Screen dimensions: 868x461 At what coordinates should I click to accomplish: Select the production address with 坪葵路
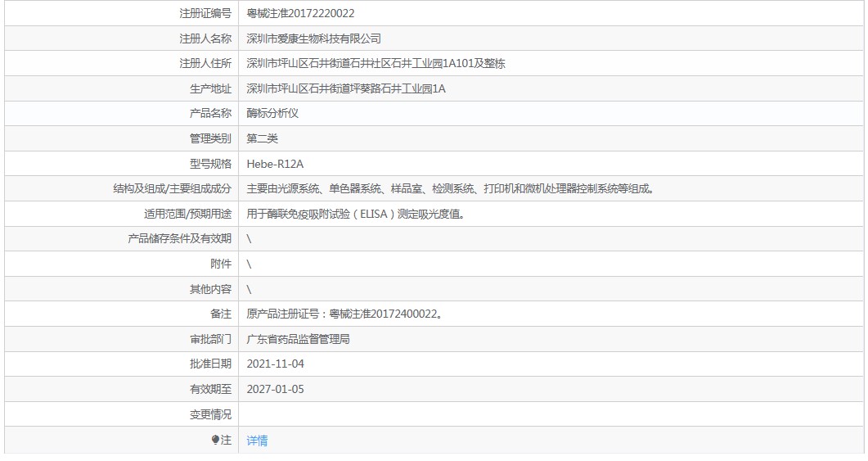(346, 88)
